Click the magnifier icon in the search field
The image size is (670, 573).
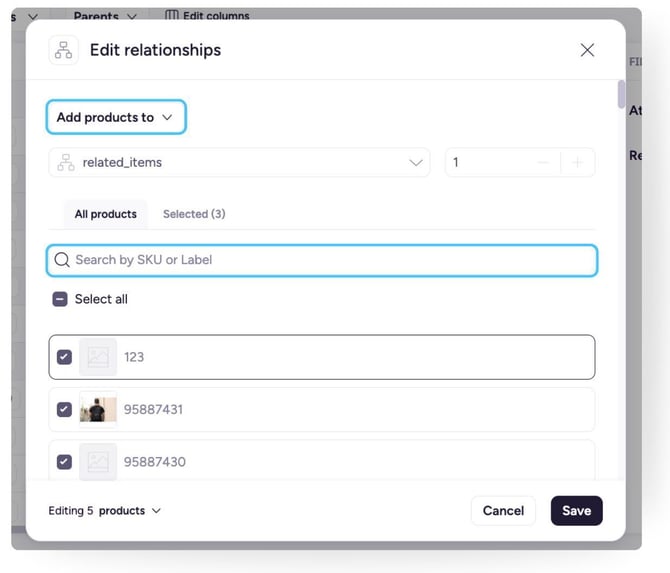(x=62, y=260)
